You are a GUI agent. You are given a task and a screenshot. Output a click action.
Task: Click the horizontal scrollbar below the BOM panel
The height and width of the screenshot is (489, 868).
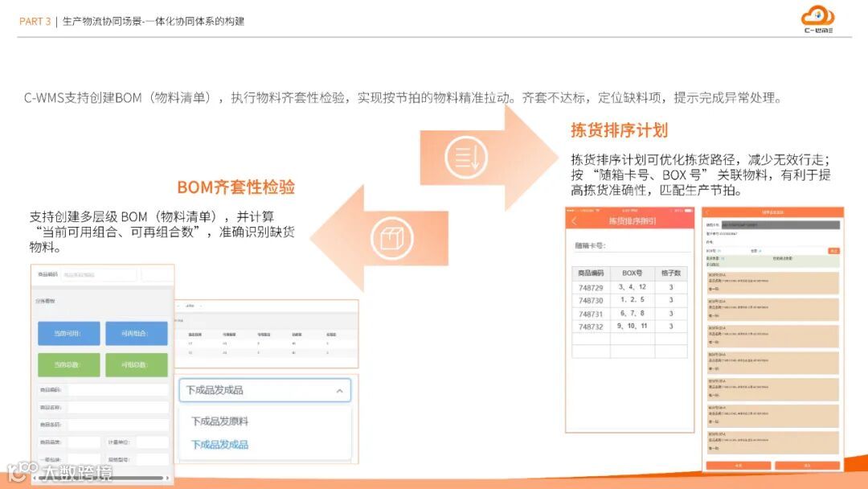(x=102, y=478)
